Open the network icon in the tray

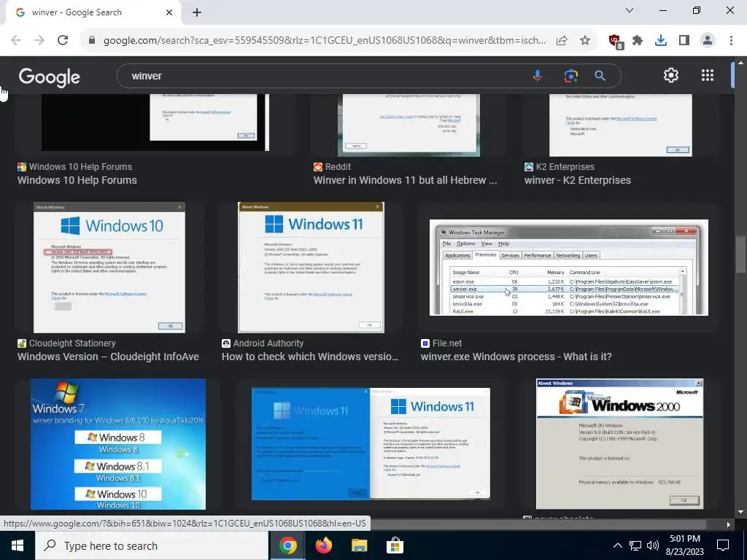tap(635, 545)
